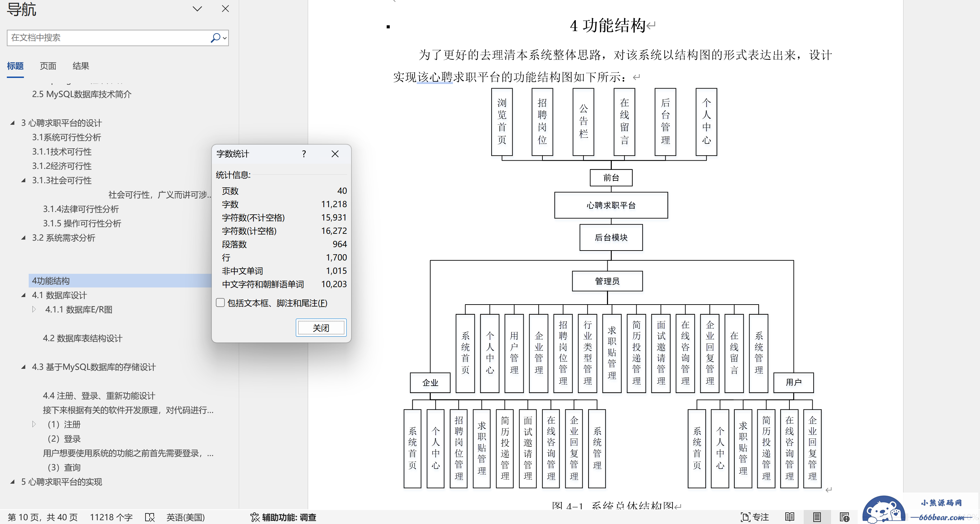Click the 前台 box in diagram

(611, 177)
